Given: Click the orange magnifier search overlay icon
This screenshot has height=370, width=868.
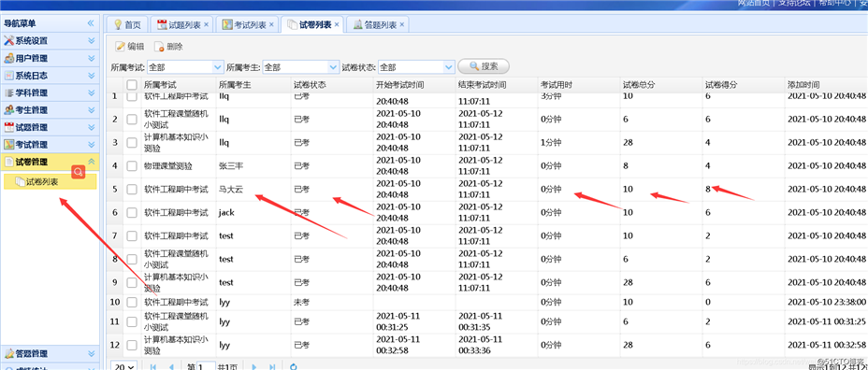Looking at the screenshot, I should click(79, 172).
